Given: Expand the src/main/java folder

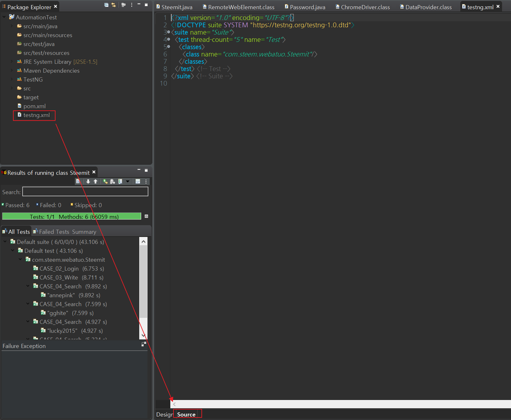Looking at the screenshot, I should [12, 26].
